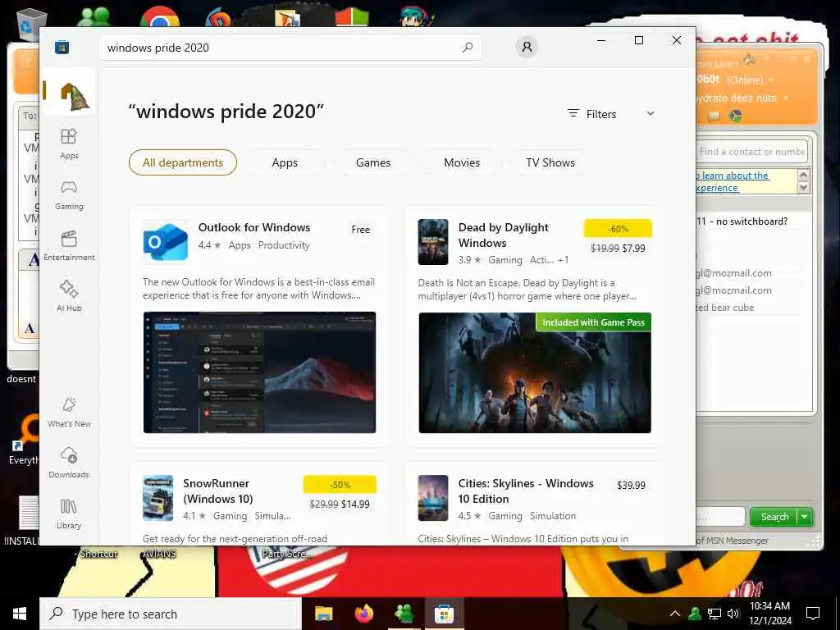Click the volume icon in system tray
840x630 pixels.
pos(733,614)
